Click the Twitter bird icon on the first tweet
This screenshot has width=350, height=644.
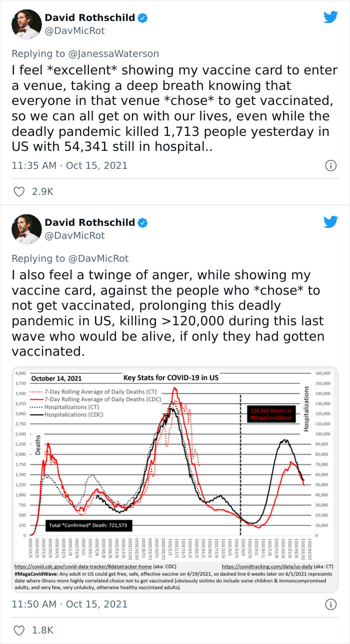330,16
